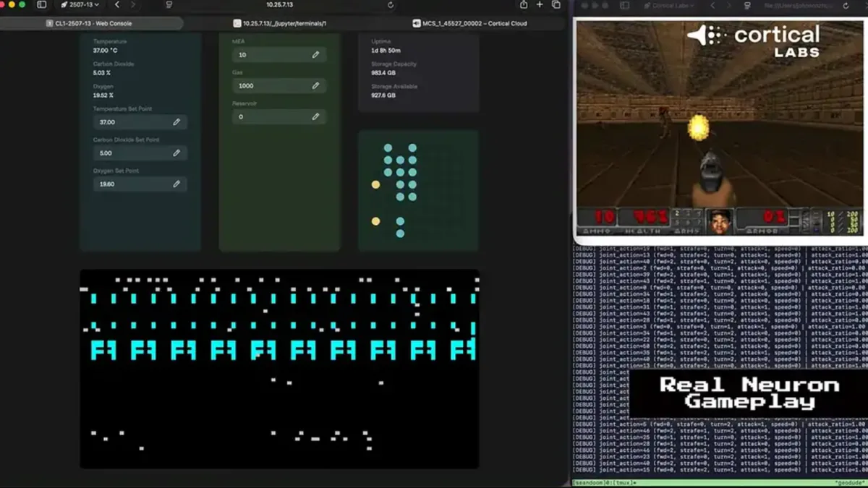Click the Oxygen Set Point field showing 19.60
Viewport: 868px width, 488px height.
click(140, 184)
